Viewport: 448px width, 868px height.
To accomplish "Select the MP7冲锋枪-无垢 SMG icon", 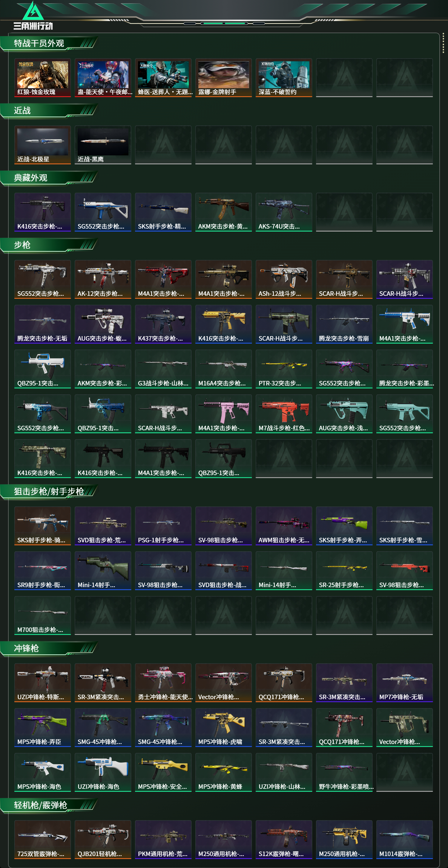I will coord(404,683).
